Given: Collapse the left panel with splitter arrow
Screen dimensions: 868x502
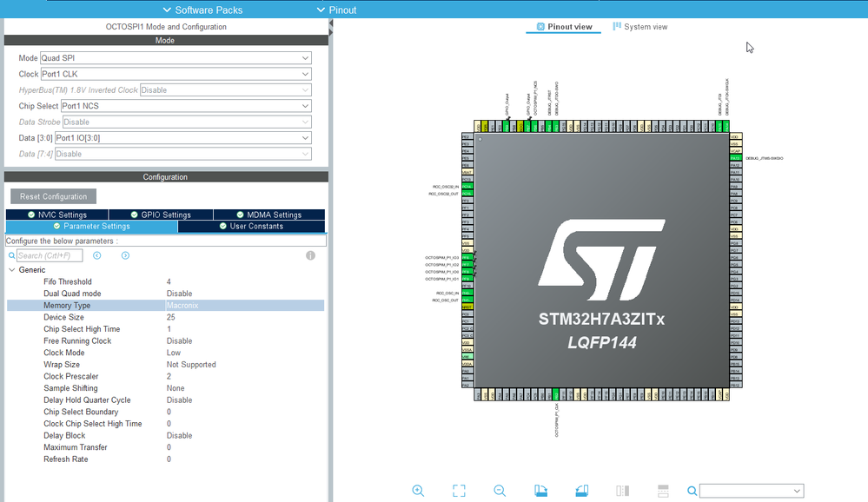Looking at the screenshot, I should [x=331, y=23].
